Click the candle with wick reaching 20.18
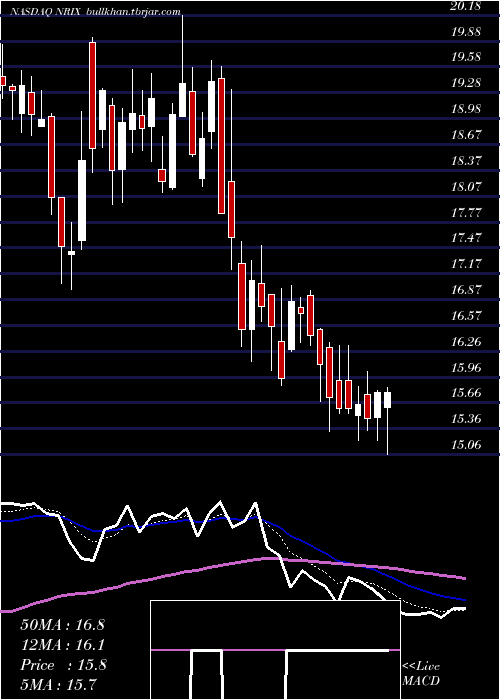Screen dimensions: 500x700 (182, 100)
